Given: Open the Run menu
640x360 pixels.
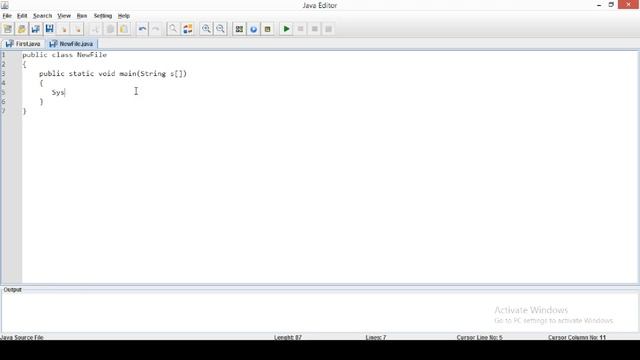Looking at the screenshot, I should point(82,16).
